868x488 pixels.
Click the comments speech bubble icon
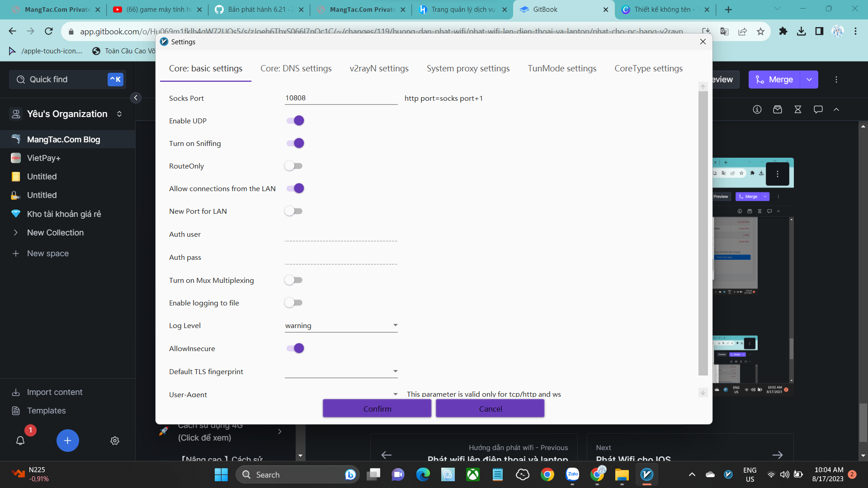point(818,109)
